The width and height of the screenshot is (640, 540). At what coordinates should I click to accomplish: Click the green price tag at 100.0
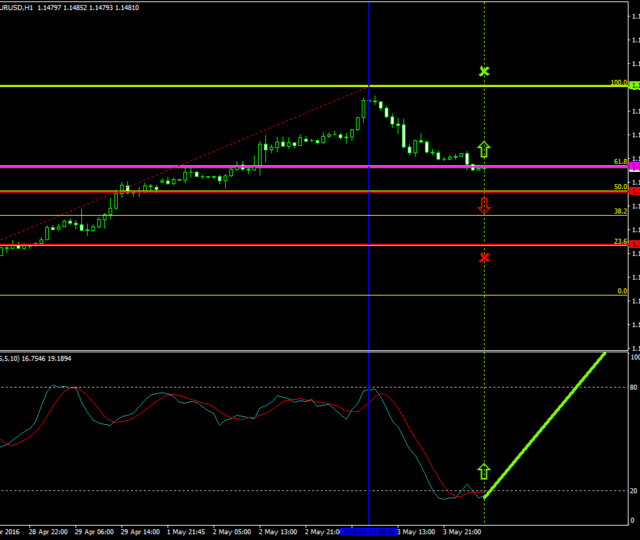point(634,86)
